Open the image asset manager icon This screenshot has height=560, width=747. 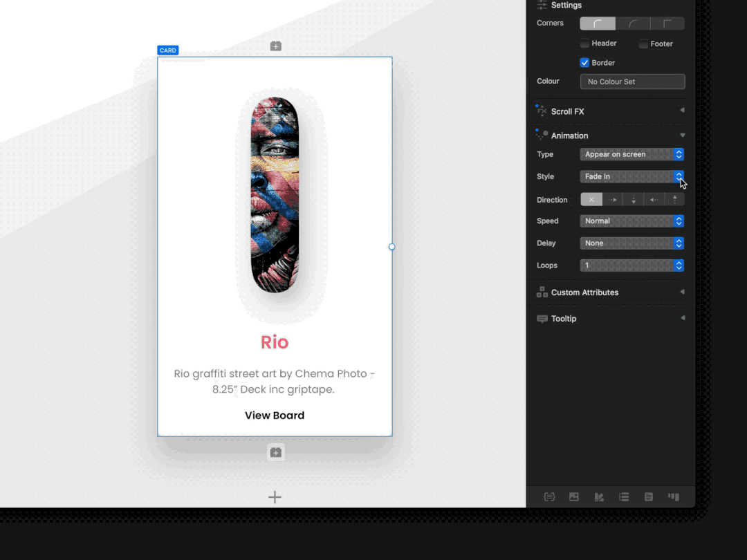(574, 496)
